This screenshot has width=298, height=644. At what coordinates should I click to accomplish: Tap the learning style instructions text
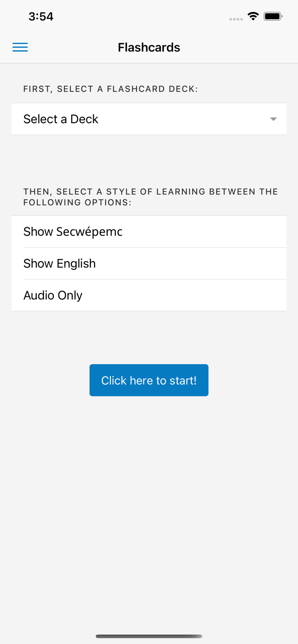coord(151,197)
